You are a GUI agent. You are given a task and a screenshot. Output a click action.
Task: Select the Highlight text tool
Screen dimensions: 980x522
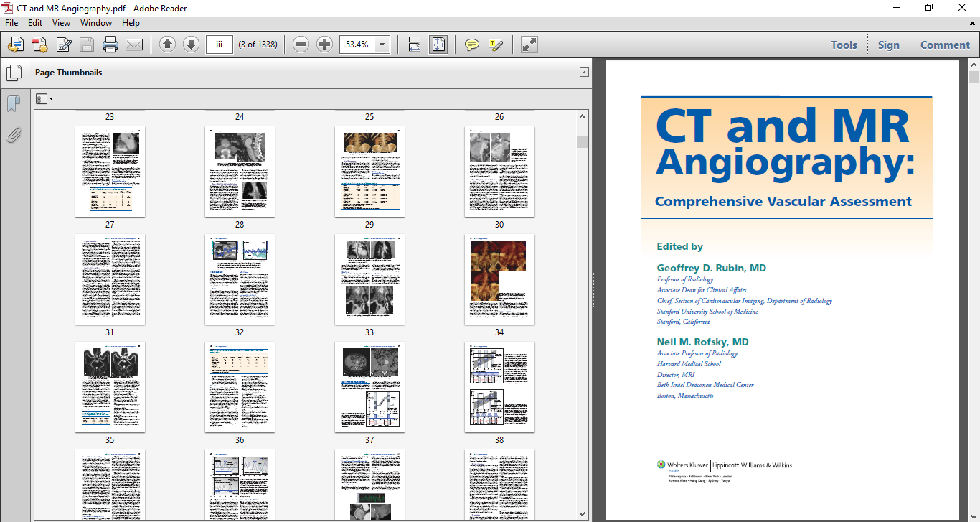(495, 45)
